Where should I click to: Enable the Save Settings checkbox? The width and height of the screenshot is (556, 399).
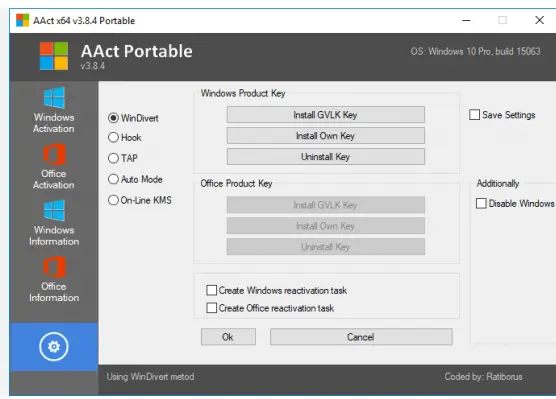[474, 115]
